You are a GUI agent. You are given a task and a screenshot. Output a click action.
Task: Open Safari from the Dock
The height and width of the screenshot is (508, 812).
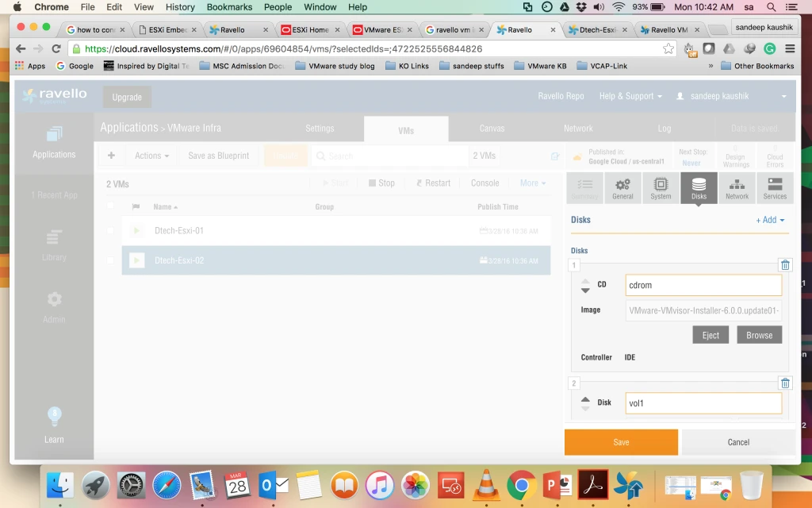point(167,485)
